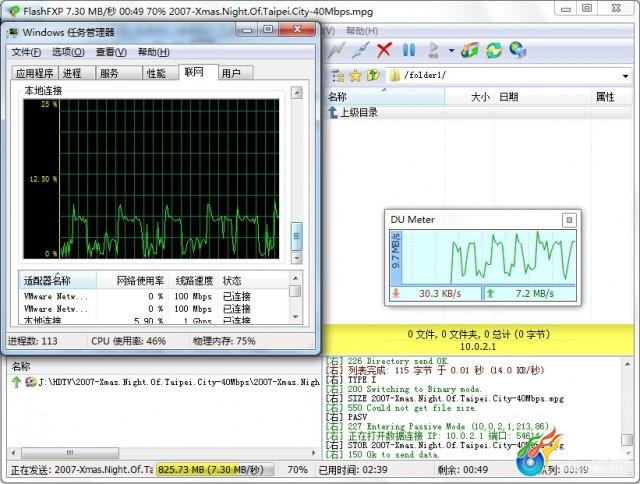Switch to the 应用程序 tab
This screenshot has width=640, height=484.
click(35, 73)
